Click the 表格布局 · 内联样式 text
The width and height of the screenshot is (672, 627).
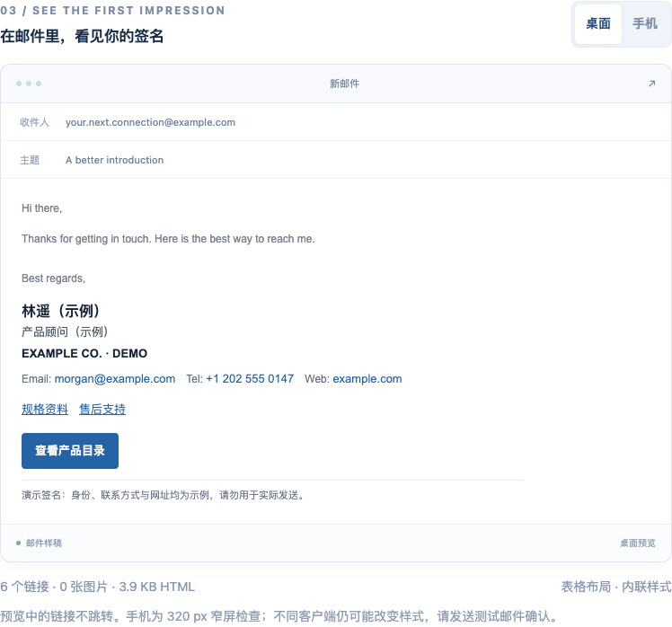tap(616, 587)
